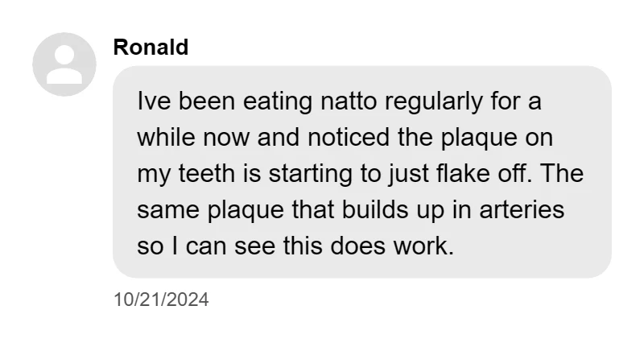644x343 pixels.
Task: Click the 10/21/2024 date stamp
Action: pos(161,300)
